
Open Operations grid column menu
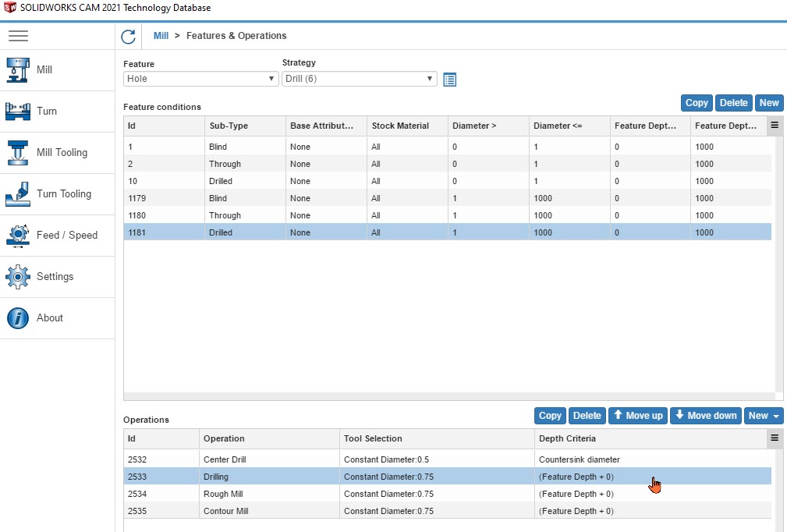[x=775, y=438]
